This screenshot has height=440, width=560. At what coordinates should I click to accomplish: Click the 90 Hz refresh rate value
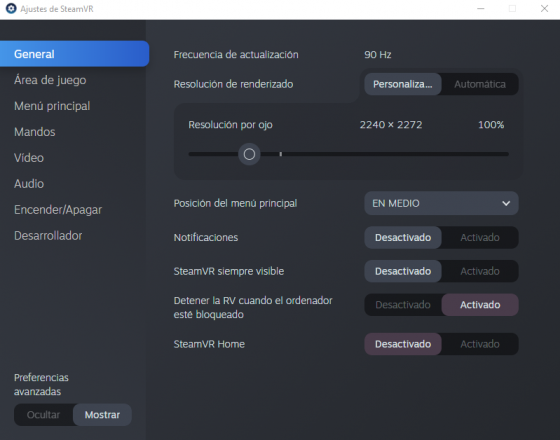click(x=378, y=55)
